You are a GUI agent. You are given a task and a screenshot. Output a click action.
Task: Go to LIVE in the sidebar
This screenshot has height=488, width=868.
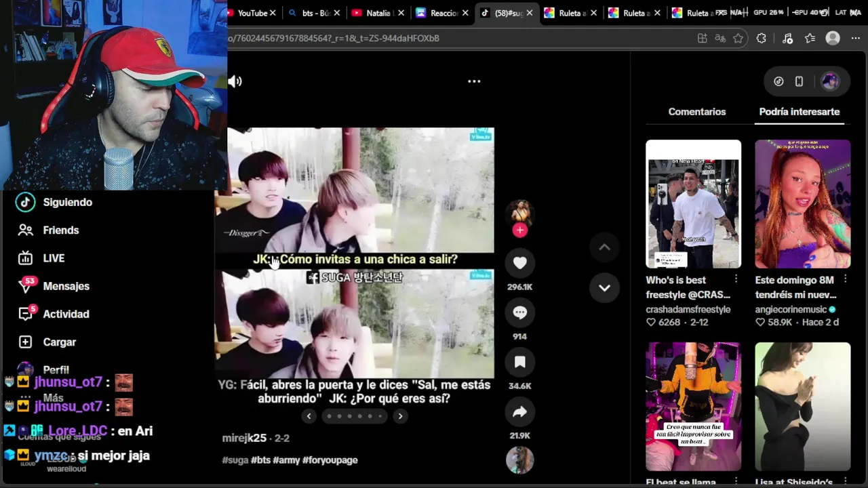pyautogui.click(x=54, y=258)
